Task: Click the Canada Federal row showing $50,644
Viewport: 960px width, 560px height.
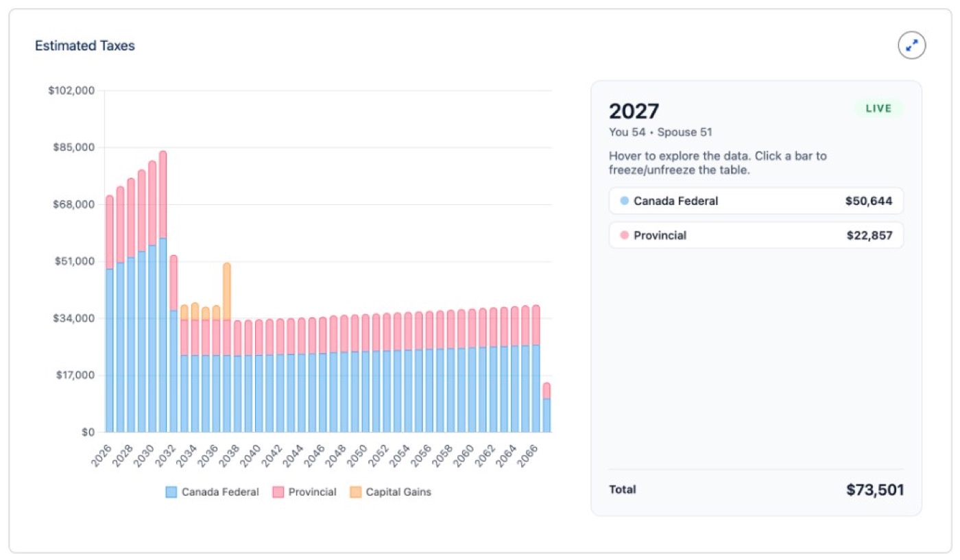Action: pyautogui.click(x=756, y=201)
